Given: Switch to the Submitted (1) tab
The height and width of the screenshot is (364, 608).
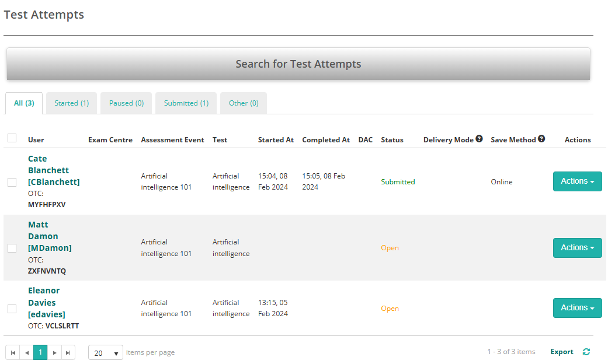Looking at the screenshot, I should pos(186,103).
